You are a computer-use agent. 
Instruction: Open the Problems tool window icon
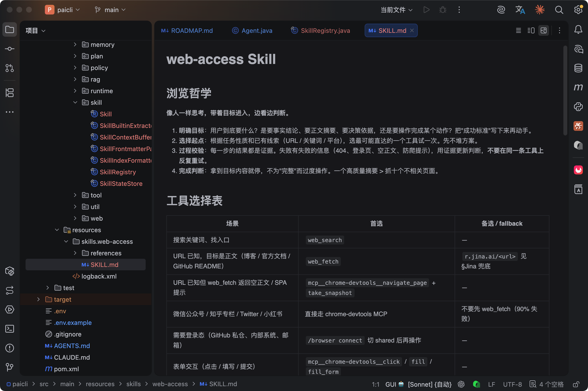[x=9, y=348]
